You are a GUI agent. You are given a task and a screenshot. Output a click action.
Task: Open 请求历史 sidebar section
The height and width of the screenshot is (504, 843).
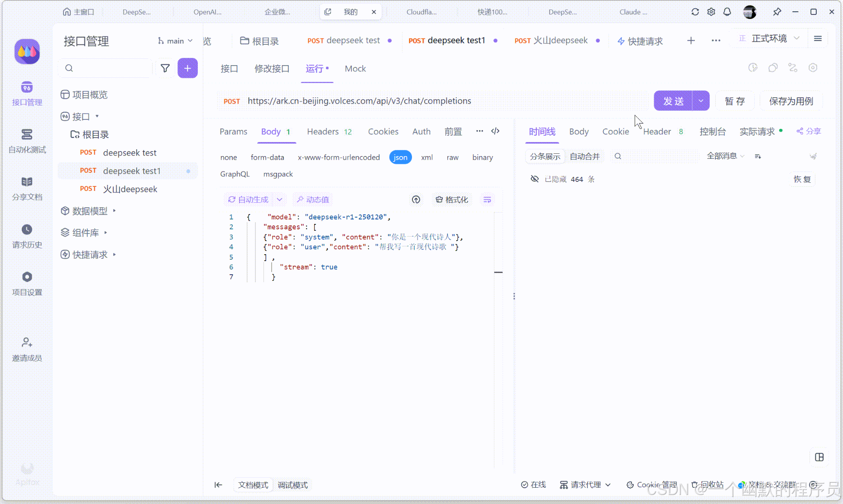(x=27, y=236)
